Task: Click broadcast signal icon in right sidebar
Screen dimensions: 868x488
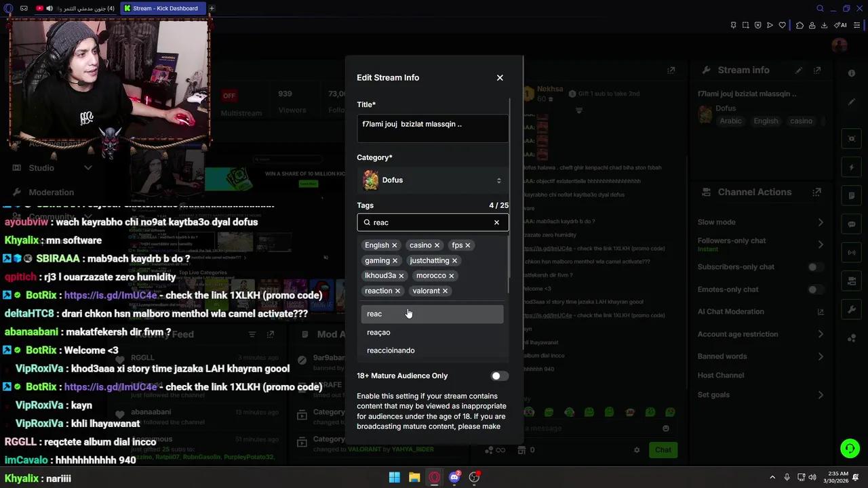Action: (x=852, y=253)
